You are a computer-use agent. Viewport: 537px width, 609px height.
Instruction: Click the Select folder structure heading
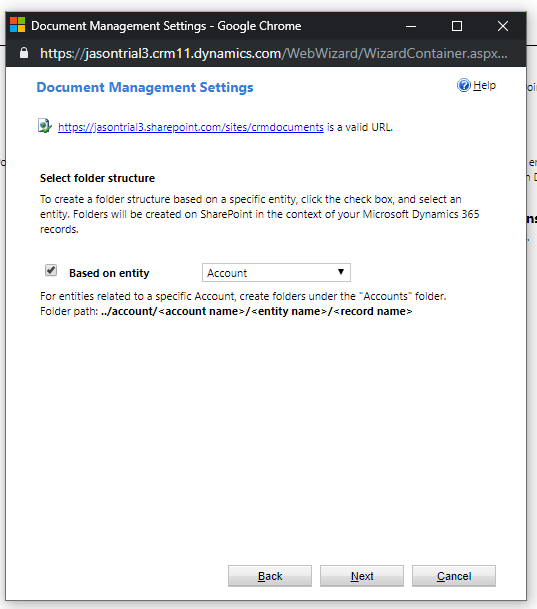pyautogui.click(x=97, y=178)
